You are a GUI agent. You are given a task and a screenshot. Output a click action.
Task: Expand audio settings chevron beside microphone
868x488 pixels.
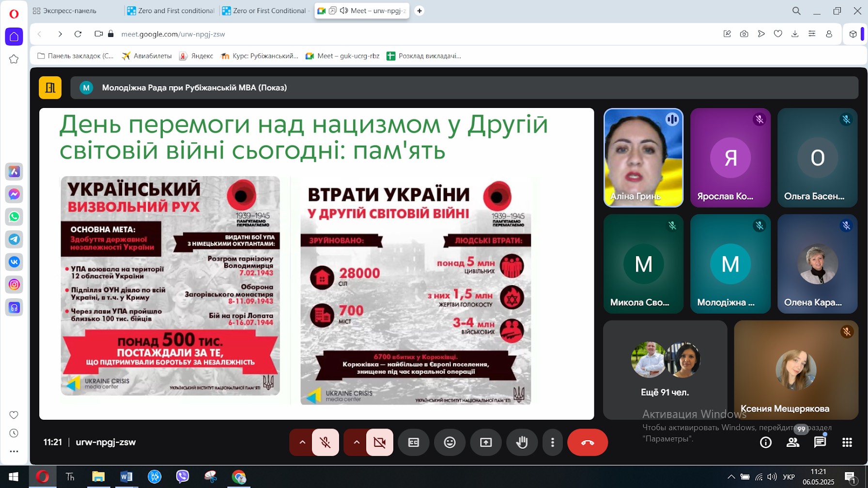tap(302, 442)
